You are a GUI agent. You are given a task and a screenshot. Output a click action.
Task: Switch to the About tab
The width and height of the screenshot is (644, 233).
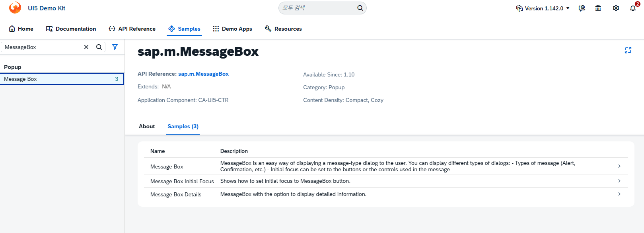pos(147,126)
